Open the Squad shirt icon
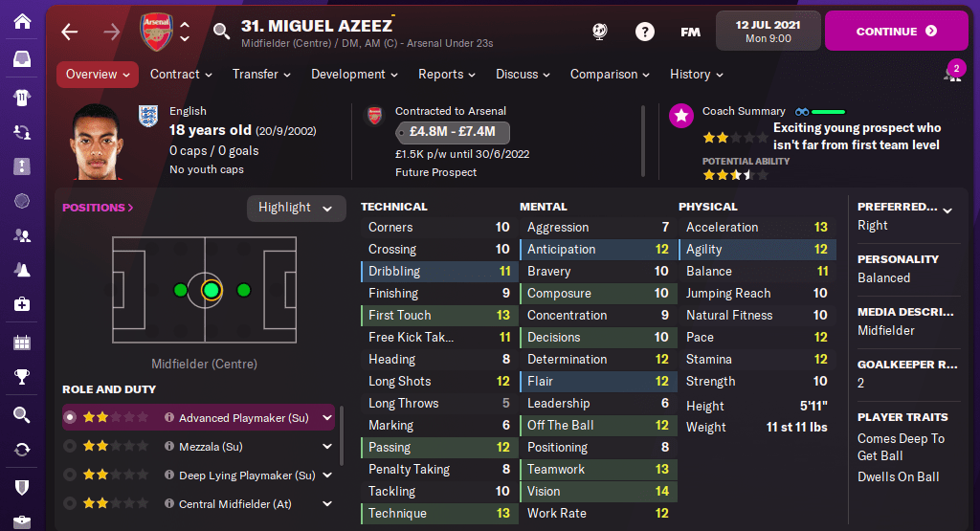Image resolution: width=980 pixels, height=531 pixels. (x=22, y=97)
